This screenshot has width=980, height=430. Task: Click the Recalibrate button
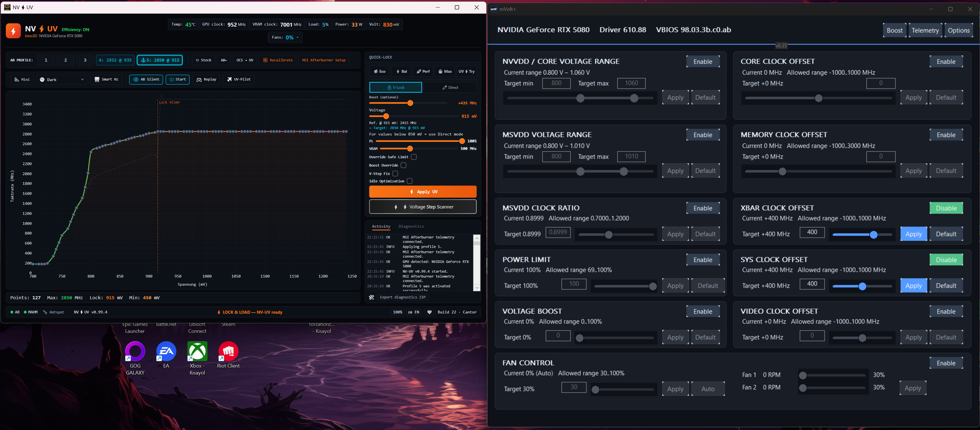[x=278, y=60]
